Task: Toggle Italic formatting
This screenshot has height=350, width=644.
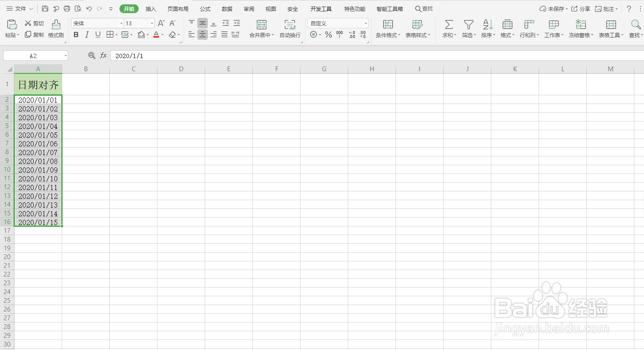Action: [87, 35]
